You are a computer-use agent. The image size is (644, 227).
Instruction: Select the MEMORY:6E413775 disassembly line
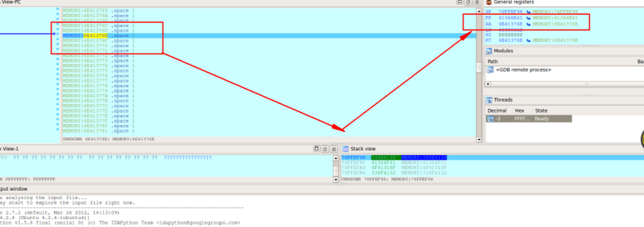click(98, 71)
